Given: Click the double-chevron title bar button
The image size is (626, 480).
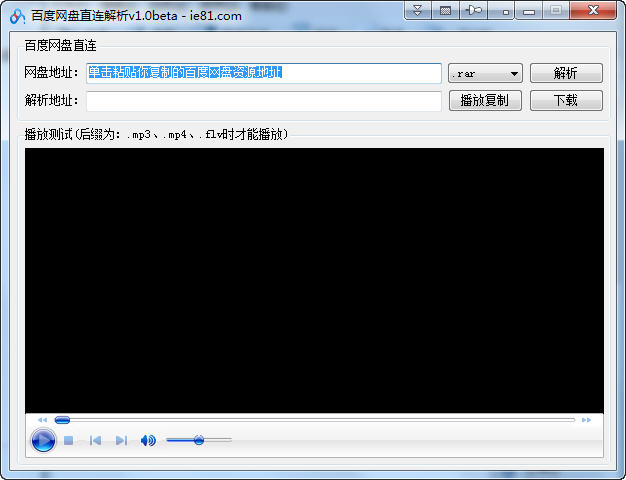Looking at the screenshot, I should (418, 10).
